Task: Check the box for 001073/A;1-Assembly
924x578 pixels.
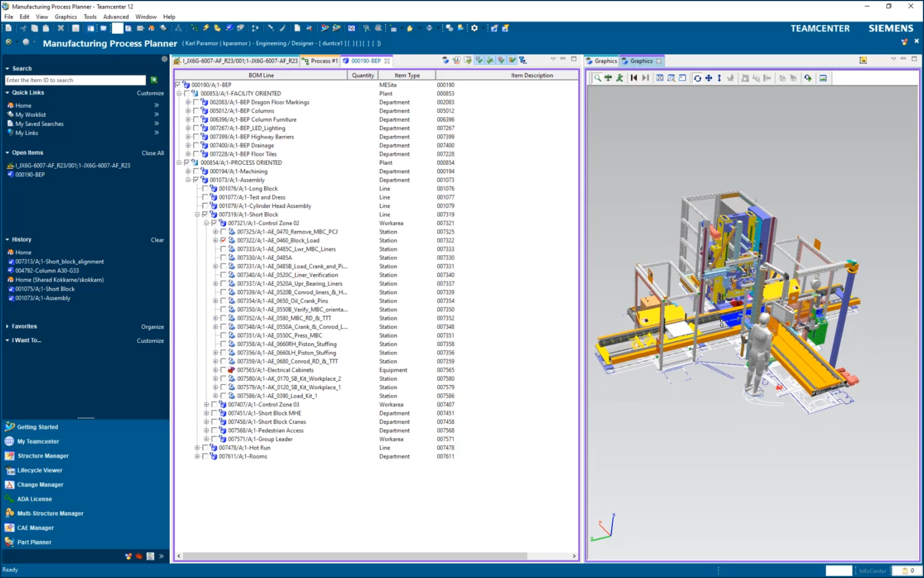Action: pos(196,180)
